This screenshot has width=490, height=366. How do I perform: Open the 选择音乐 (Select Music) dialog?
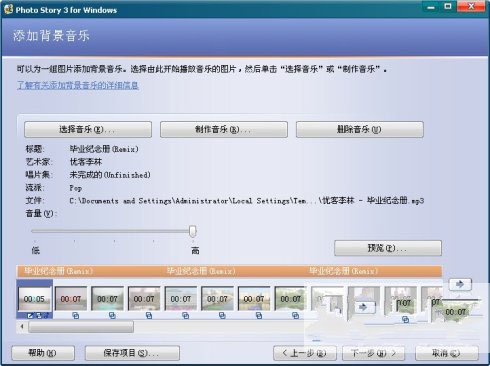point(88,129)
